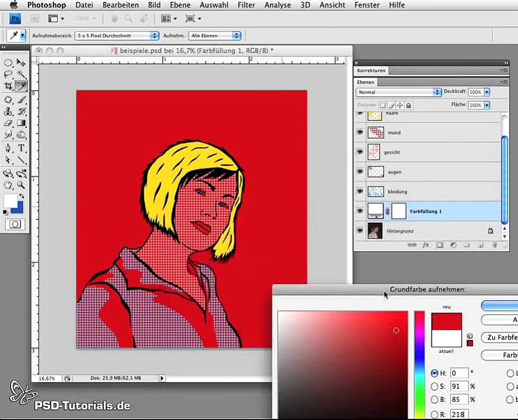Select the H hue radio button
The width and height of the screenshot is (518, 420).
tap(435, 373)
